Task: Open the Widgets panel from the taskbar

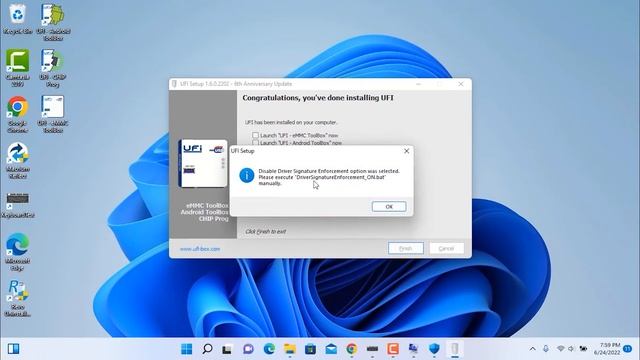Action: (x=13, y=349)
